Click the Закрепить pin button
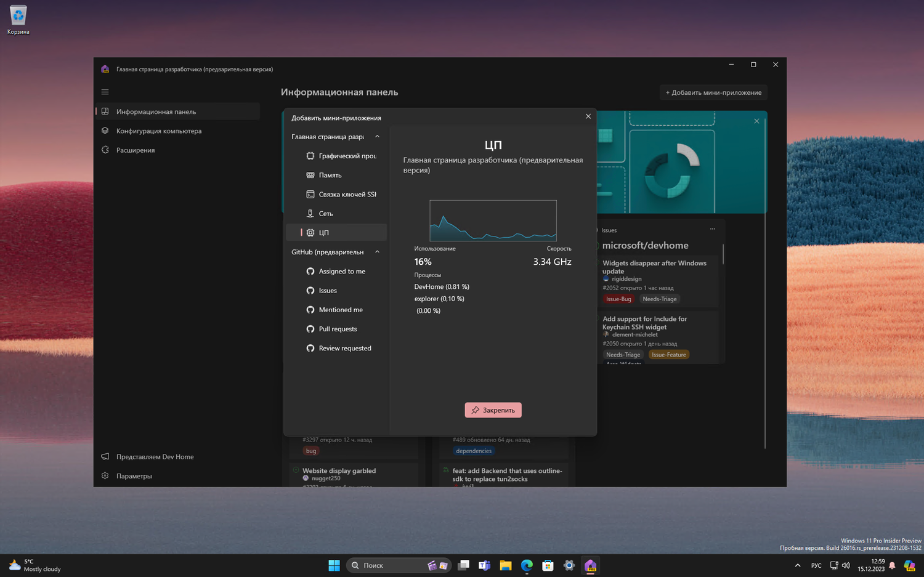The width and height of the screenshot is (924, 577). [493, 410]
